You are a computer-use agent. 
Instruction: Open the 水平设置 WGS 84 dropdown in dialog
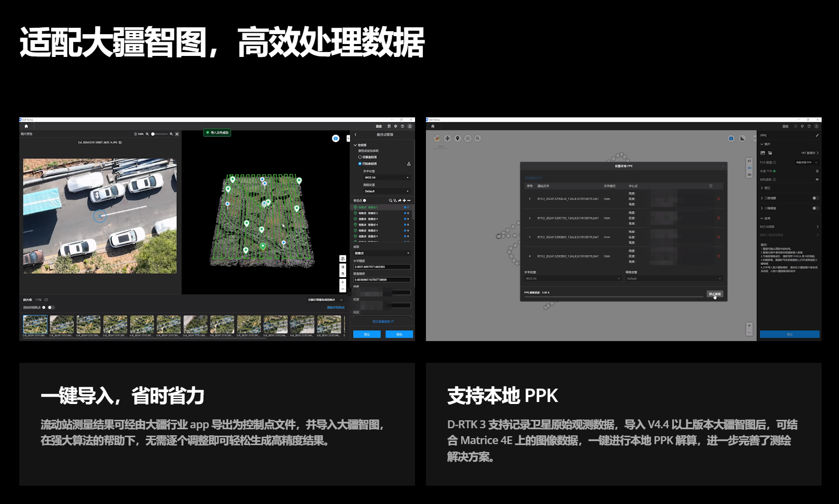tap(573, 279)
